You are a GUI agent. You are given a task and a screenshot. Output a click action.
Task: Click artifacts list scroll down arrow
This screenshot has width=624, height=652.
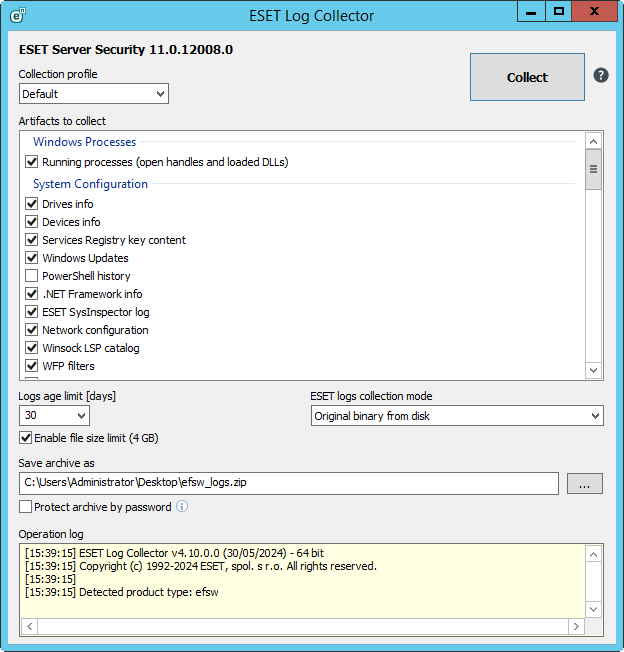point(593,370)
